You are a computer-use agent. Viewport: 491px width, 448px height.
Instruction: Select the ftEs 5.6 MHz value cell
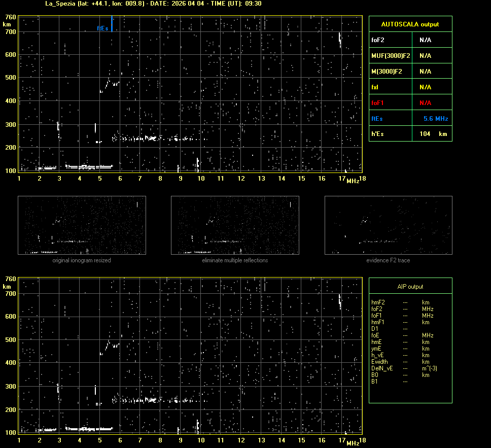click(x=435, y=119)
